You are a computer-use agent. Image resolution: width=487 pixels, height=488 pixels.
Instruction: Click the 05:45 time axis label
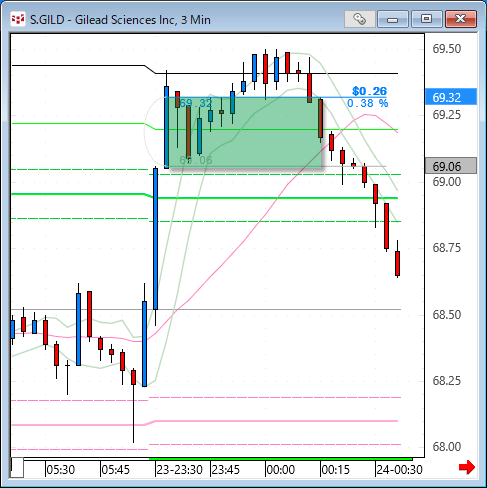click(x=115, y=470)
